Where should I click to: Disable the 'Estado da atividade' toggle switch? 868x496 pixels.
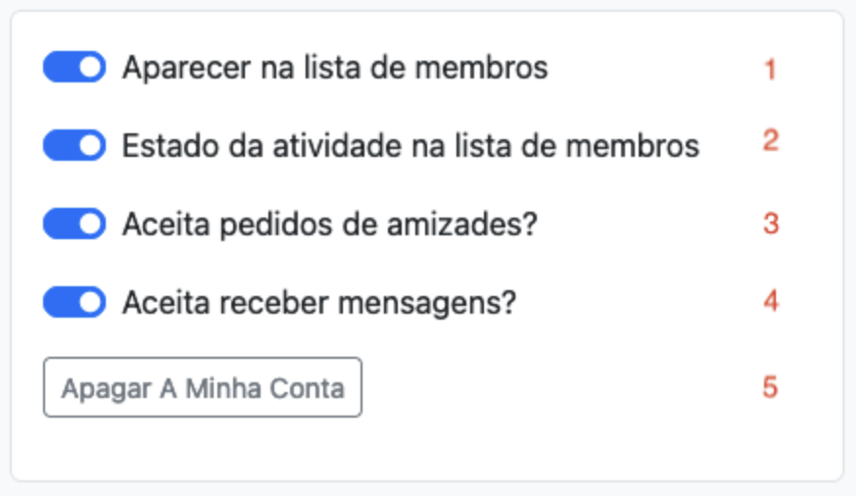[74, 145]
